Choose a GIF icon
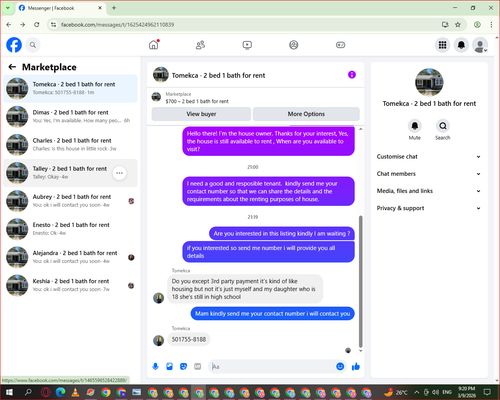Image resolution: width=500 pixels, height=400 pixels. tap(197, 367)
